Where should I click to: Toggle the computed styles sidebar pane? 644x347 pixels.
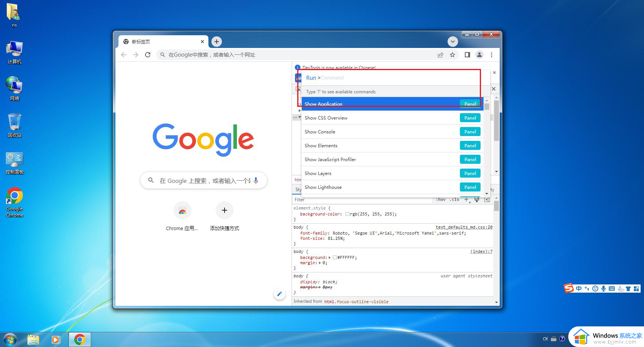(x=487, y=200)
